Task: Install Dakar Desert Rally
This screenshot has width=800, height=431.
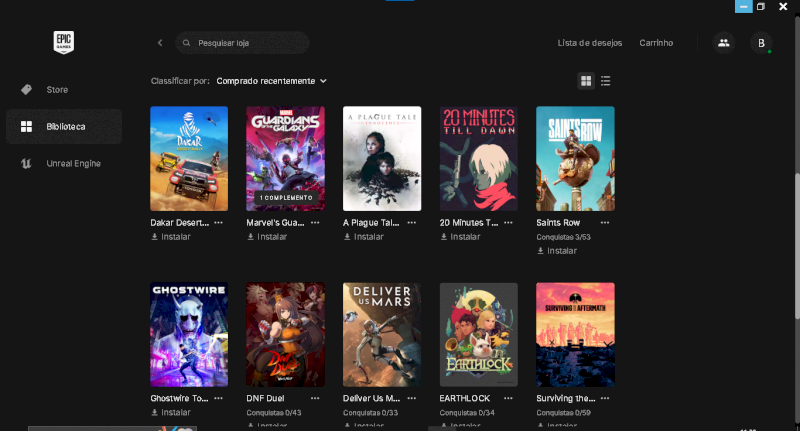Action: (170, 237)
